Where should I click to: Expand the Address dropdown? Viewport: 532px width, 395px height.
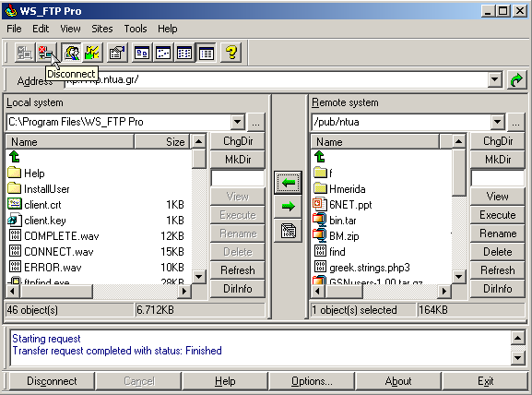[x=495, y=80]
